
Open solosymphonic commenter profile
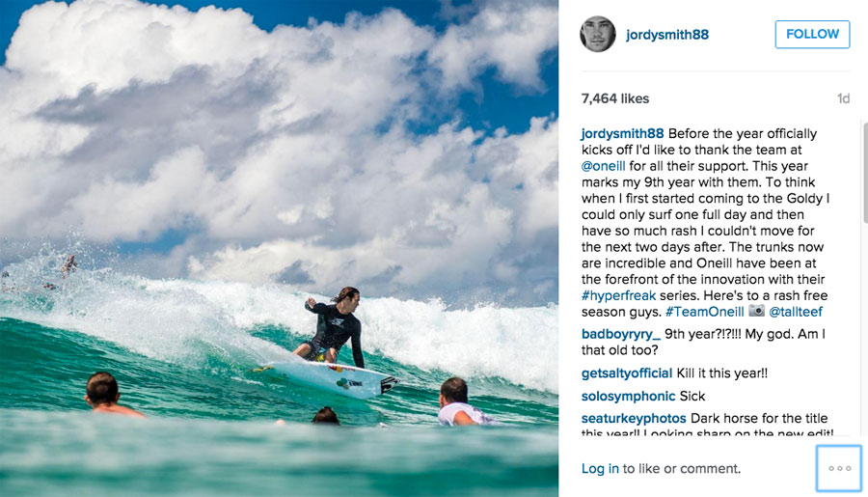(x=628, y=396)
